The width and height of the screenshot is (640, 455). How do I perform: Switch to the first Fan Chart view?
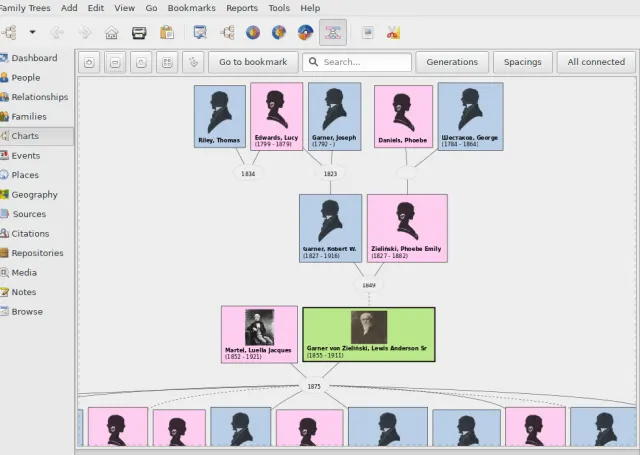coord(253,32)
